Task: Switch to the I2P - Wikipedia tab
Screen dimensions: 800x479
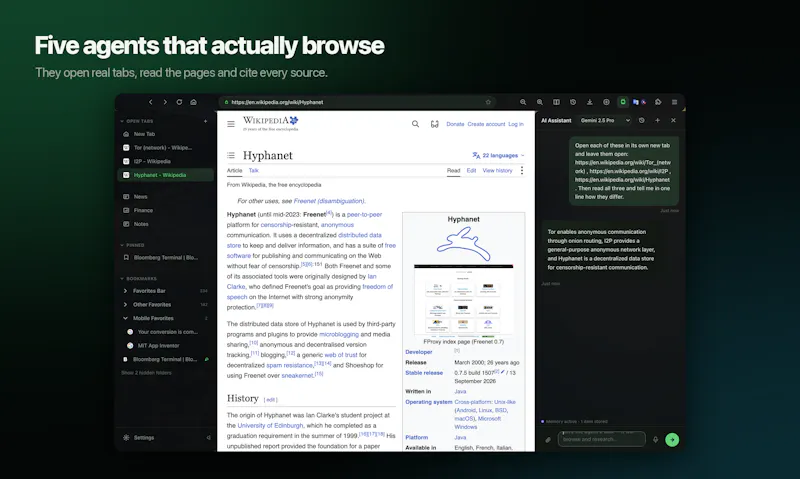Action: [166, 161]
